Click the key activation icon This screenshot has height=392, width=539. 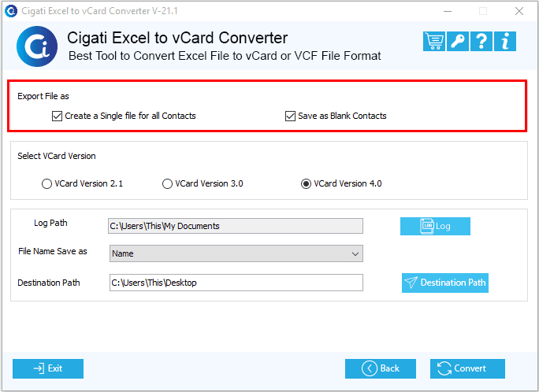pyautogui.click(x=458, y=41)
